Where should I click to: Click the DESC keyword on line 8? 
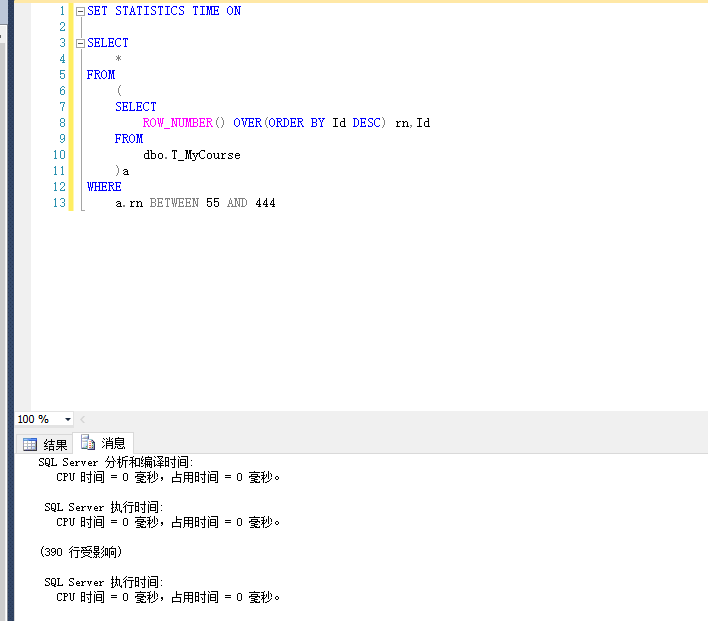[367, 123]
